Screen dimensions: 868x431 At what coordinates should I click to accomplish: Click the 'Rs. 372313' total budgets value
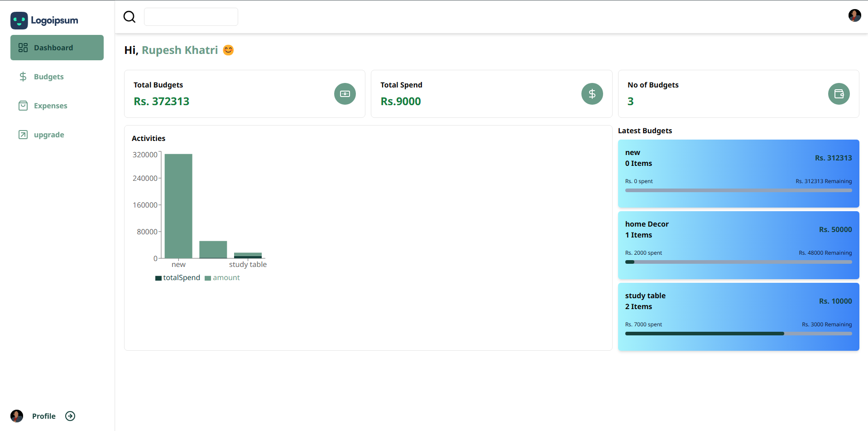pyautogui.click(x=162, y=102)
